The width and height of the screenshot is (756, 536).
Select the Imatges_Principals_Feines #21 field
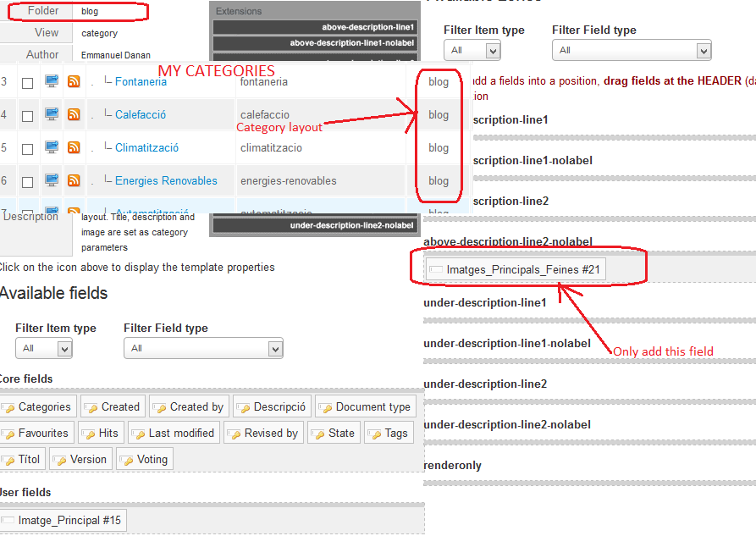click(x=516, y=269)
